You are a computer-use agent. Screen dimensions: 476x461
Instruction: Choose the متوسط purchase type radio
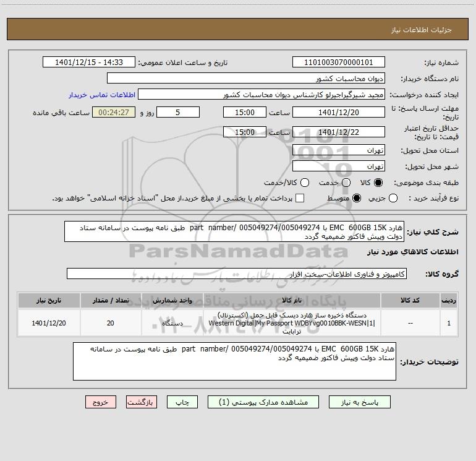click(357, 198)
